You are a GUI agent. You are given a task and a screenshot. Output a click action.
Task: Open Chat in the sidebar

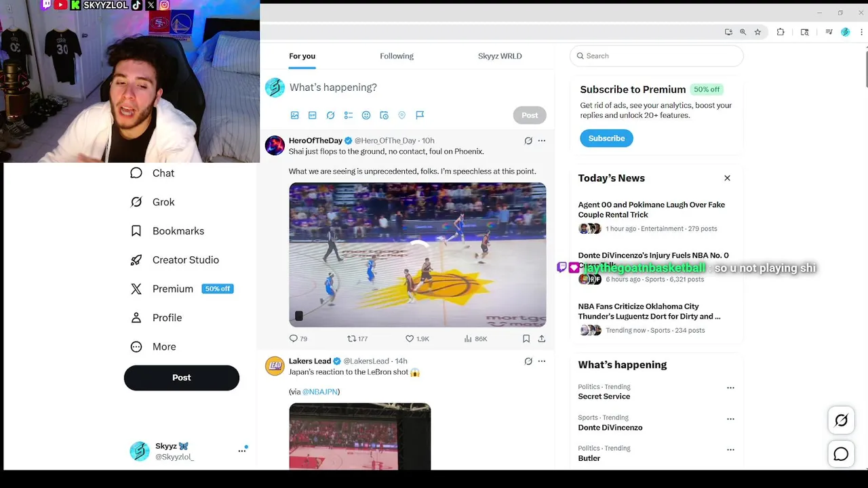pos(153,173)
